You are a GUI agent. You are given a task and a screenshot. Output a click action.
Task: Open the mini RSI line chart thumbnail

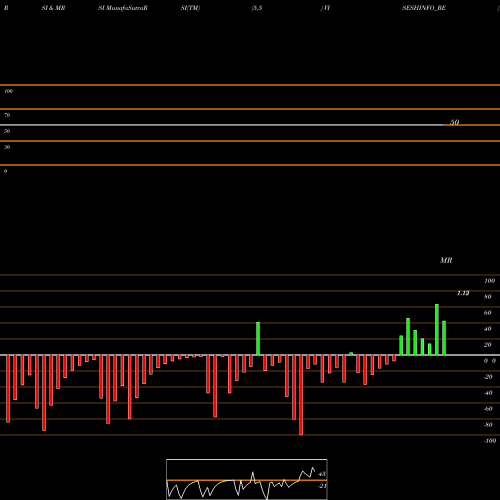(247, 479)
